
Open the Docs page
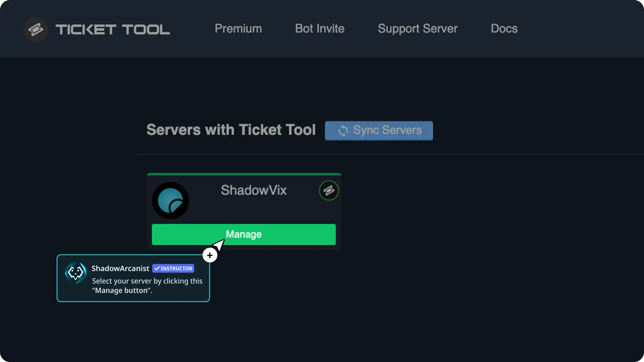pos(504,28)
